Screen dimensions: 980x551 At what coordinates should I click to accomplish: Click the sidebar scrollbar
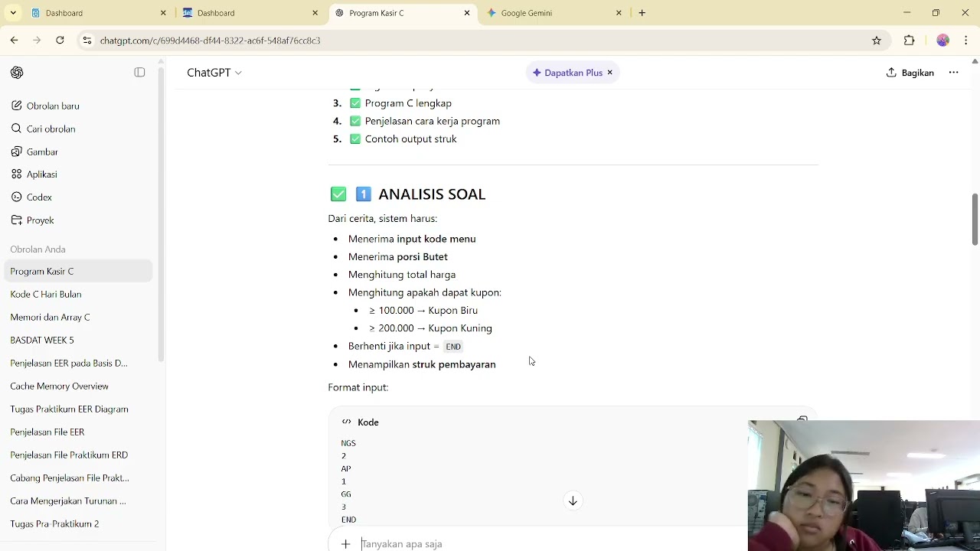161,214
